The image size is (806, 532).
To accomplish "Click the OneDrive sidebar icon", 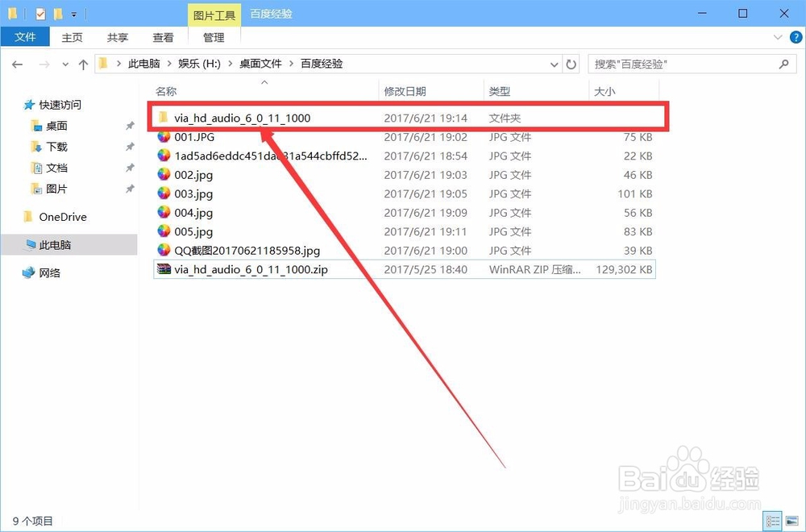I will pyautogui.click(x=64, y=217).
